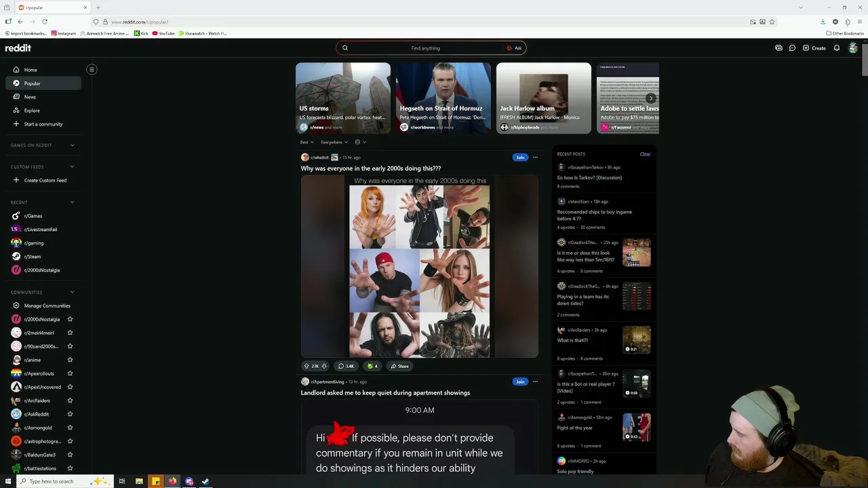Clear the recent posts list
The height and width of the screenshot is (488, 868).
coord(645,154)
